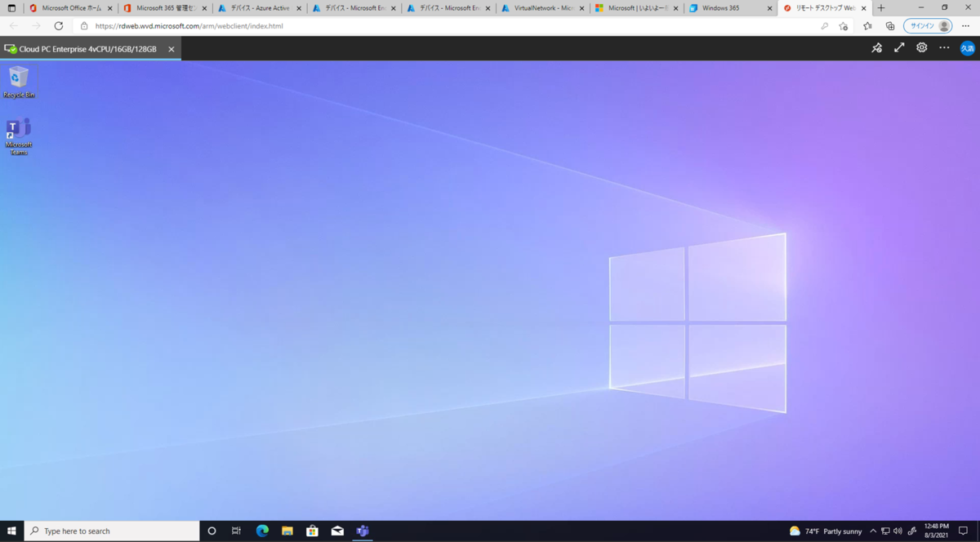This screenshot has width=980, height=542.
Task: Click the user avatar in web client toolbar
Action: 967,49
